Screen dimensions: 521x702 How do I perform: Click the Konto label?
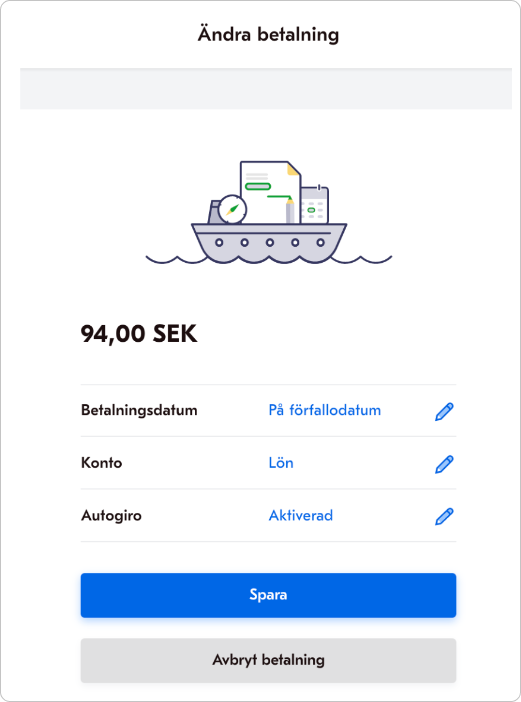pos(102,462)
